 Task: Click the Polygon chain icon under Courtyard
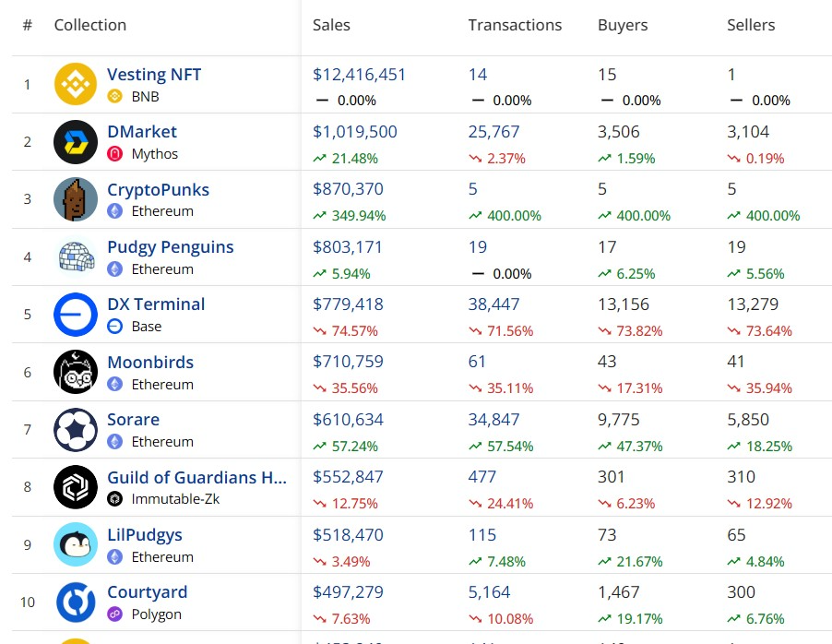pos(114,614)
